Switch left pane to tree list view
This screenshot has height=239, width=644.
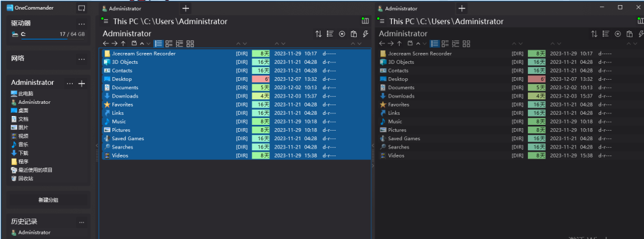179,43
